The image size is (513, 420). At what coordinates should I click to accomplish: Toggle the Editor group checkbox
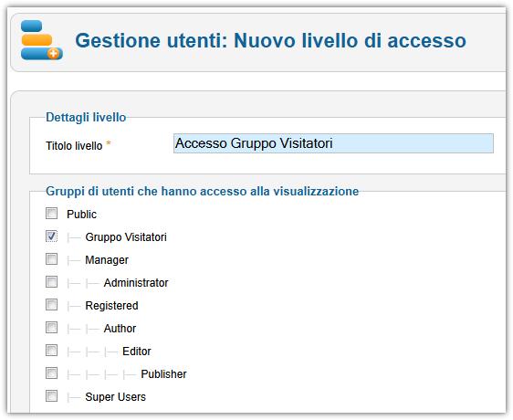51,351
